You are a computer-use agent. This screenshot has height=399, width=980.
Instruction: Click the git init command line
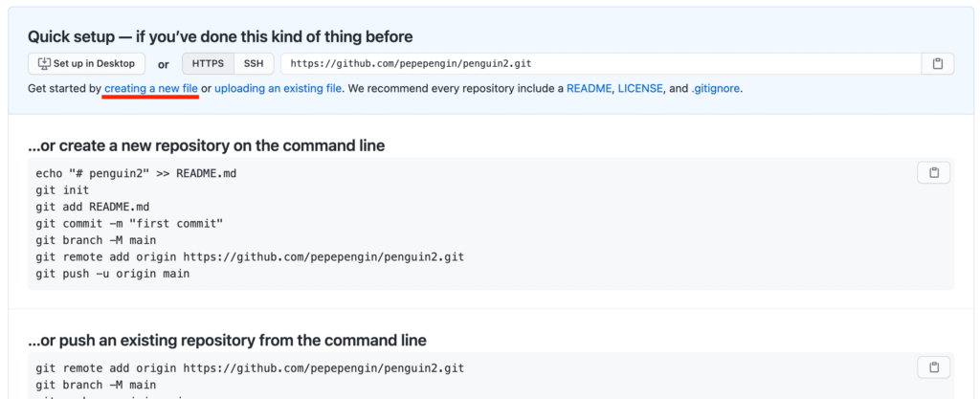coord(62,189)
